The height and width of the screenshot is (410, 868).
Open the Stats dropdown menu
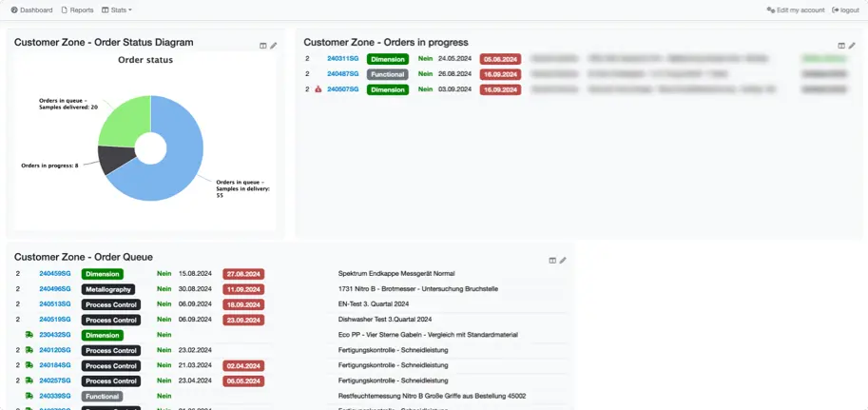117,10
